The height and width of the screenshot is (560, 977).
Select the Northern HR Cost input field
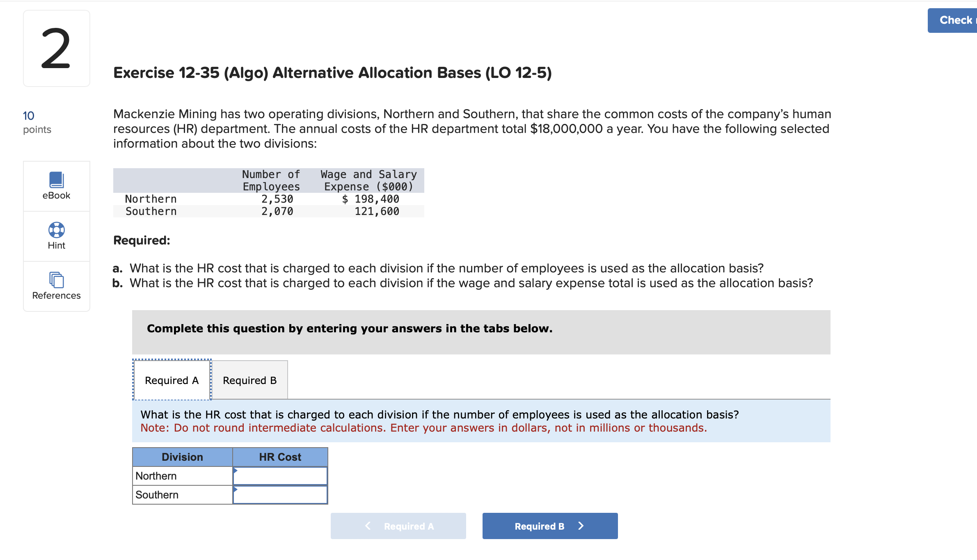[x=280, y=475]
